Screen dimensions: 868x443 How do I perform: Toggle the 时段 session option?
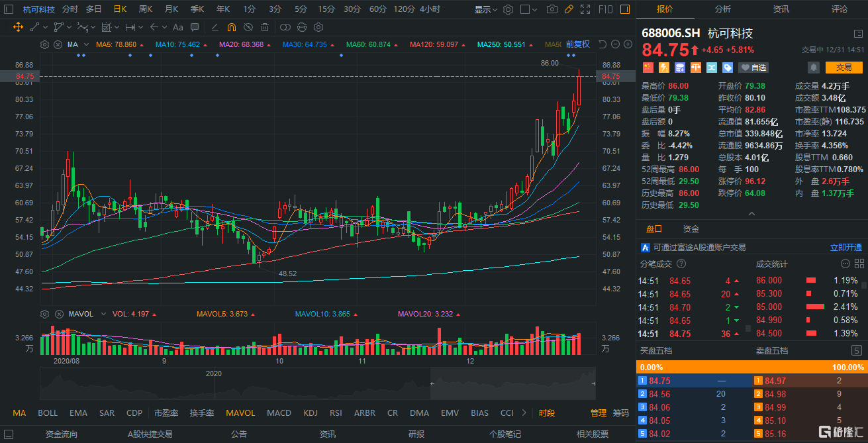tap(547, 413)
